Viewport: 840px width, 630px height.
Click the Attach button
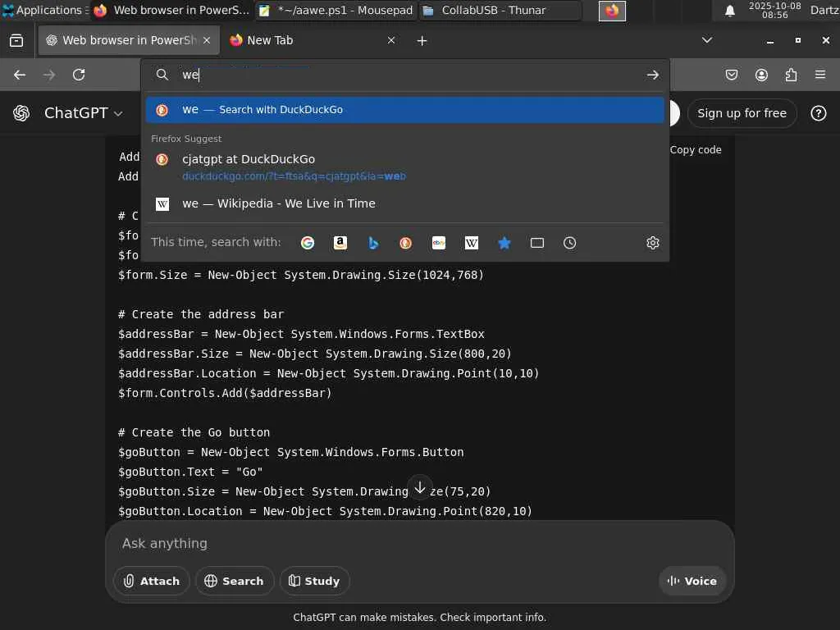click(x=152, y=581)
